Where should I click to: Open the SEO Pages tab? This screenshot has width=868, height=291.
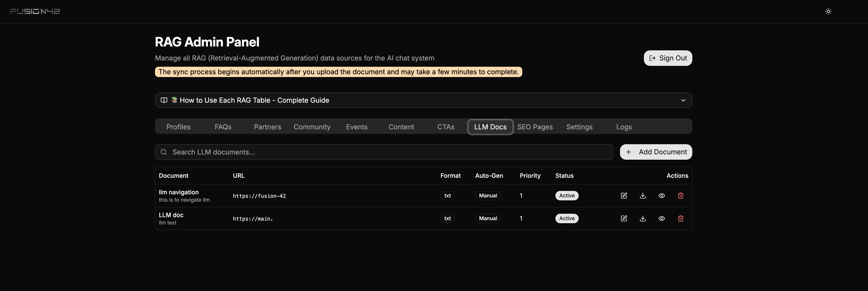click(x=535, y=127)
